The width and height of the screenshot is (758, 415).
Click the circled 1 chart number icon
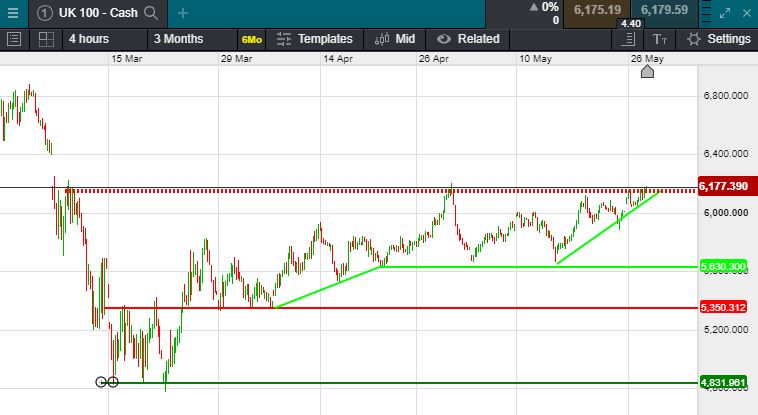(44, 13)
